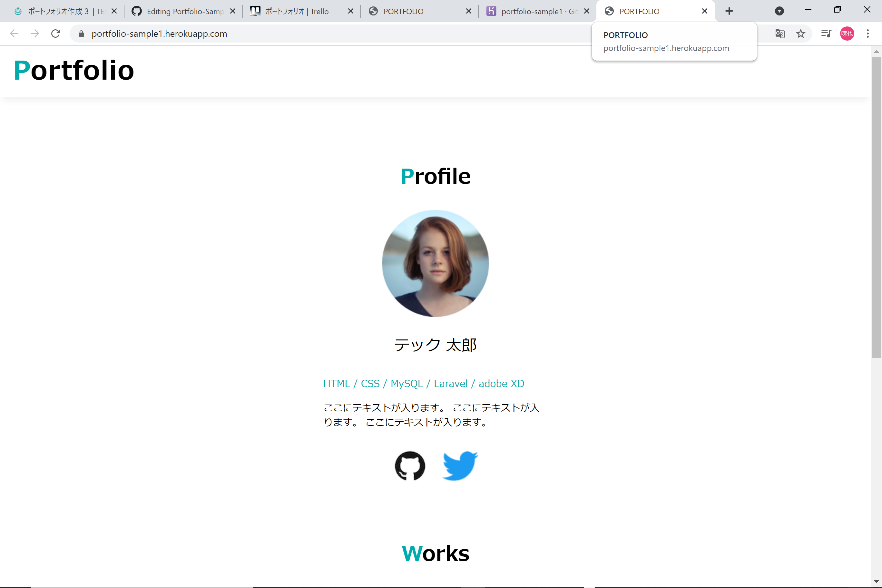Click the Works section heading

click(x=436, y=553)
